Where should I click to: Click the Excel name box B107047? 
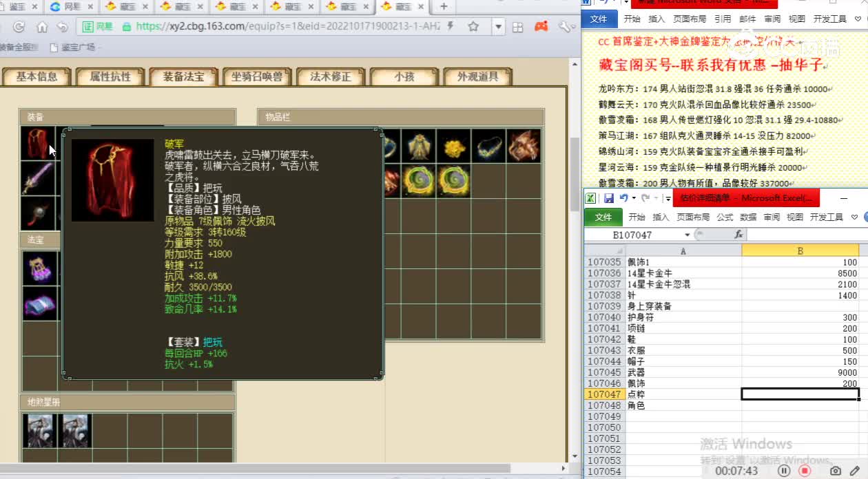(x=632, y=235)
